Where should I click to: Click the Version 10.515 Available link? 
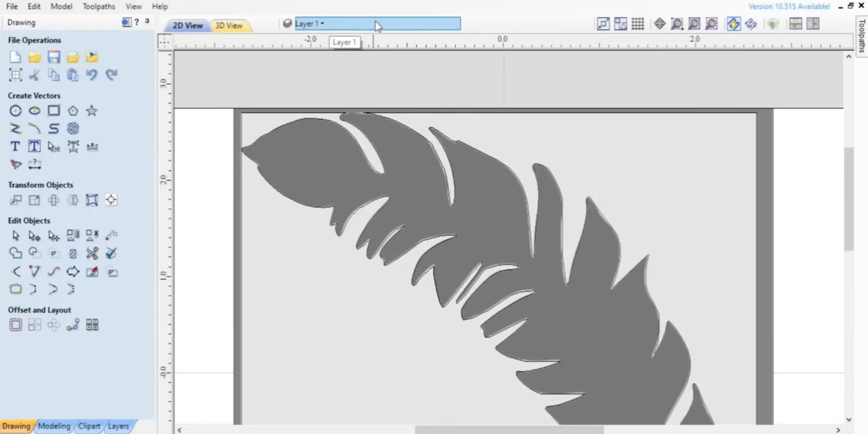click(x=789, y=6)
